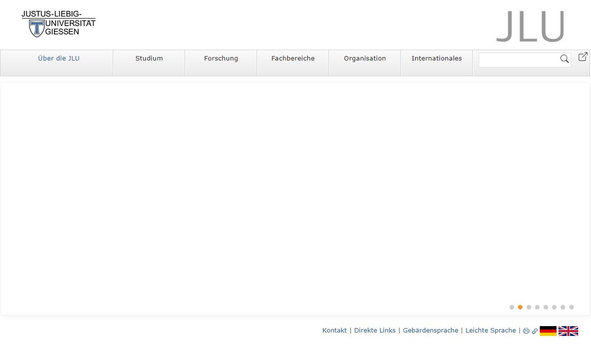This screenshot has height=364, width=591.
Task: Click the external link icon beside search
Action: (x=583, y=57)
